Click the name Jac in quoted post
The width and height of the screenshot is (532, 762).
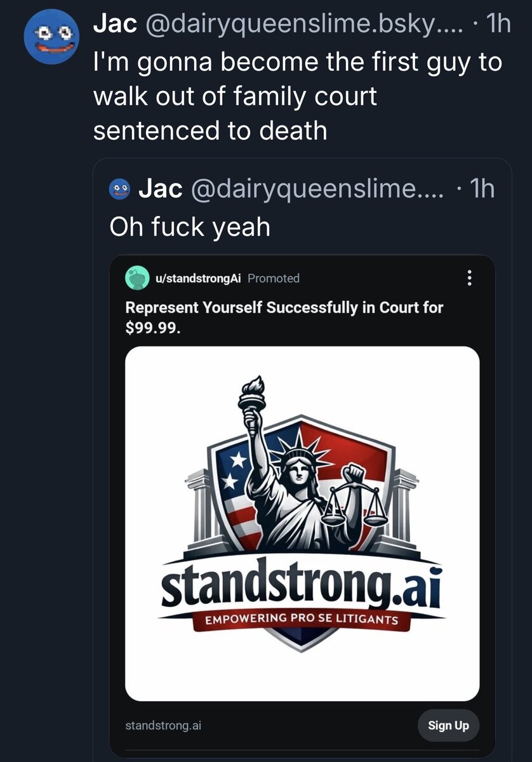pyautogui.click(x=161, y=188)
